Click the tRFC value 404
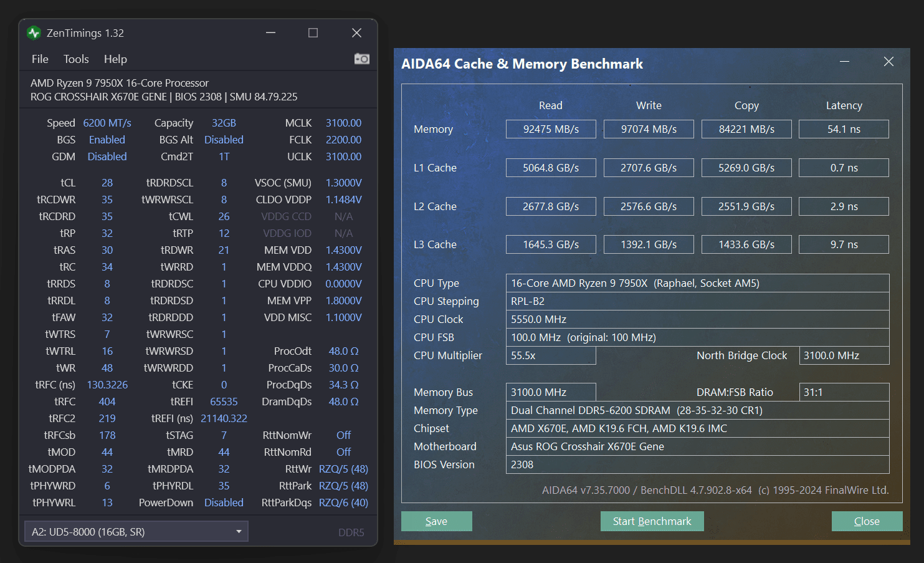 [x=107, y=402]
